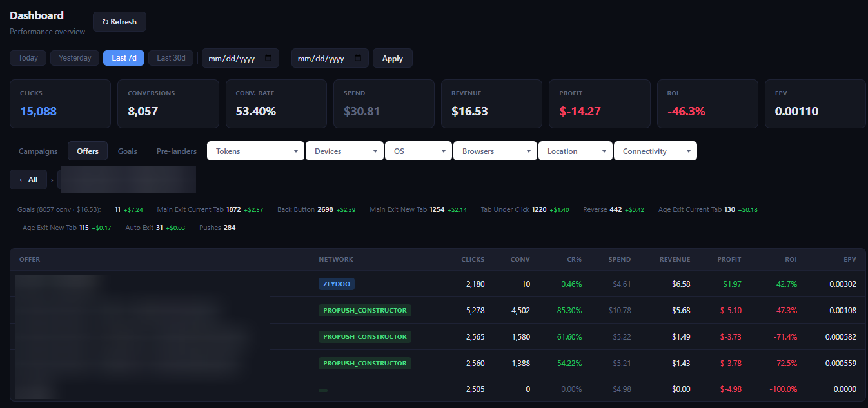Expand the Location dropdown
868x408 pixels.
(x=575, y=151)
